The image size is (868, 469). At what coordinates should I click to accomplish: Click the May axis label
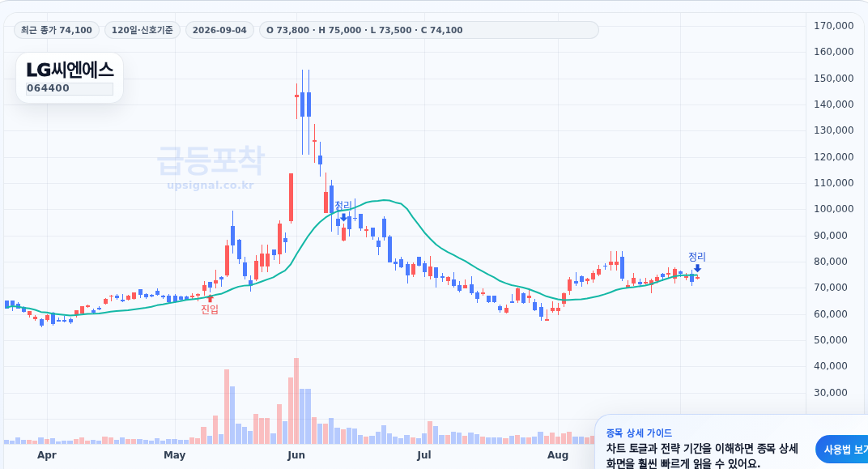[174, 455]
